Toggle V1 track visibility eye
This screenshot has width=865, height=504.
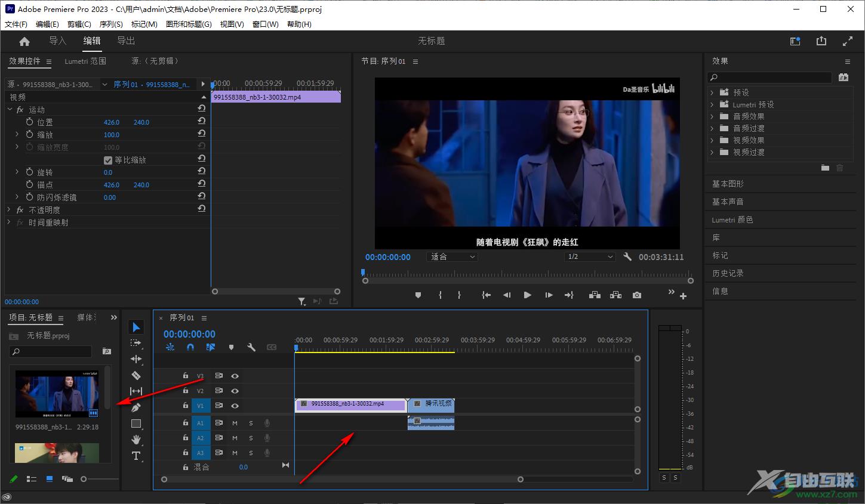tap(235, 406)
